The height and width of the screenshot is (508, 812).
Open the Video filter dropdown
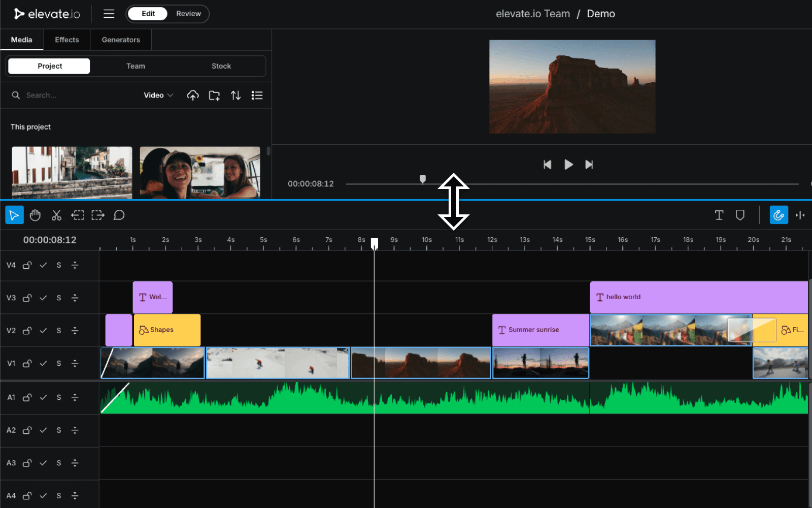[x=158, y=96]
